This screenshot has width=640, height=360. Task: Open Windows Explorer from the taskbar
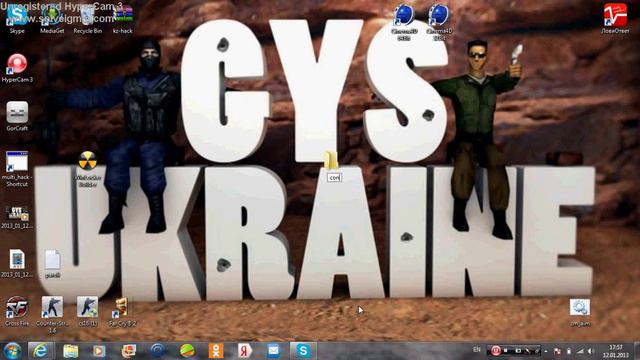(71, 351)
